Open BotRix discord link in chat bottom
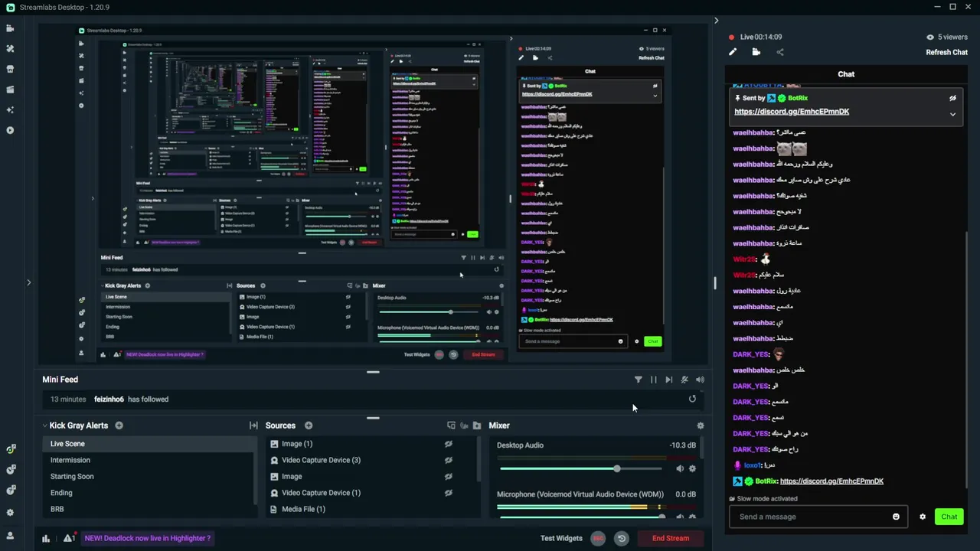This screenshot has height=551, width=980. [x=831, y=481]
